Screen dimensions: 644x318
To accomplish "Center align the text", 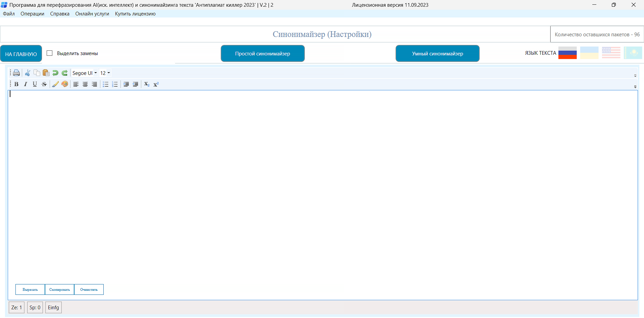I will point(85,84).
